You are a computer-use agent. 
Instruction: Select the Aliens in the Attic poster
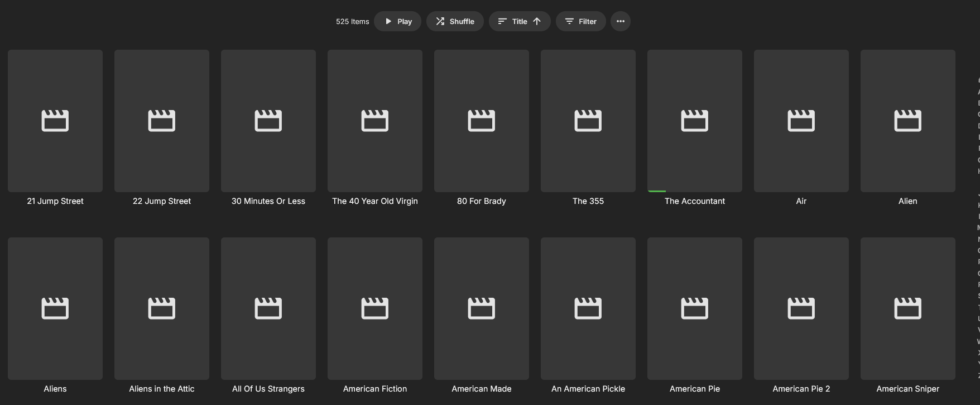[162, 308]
